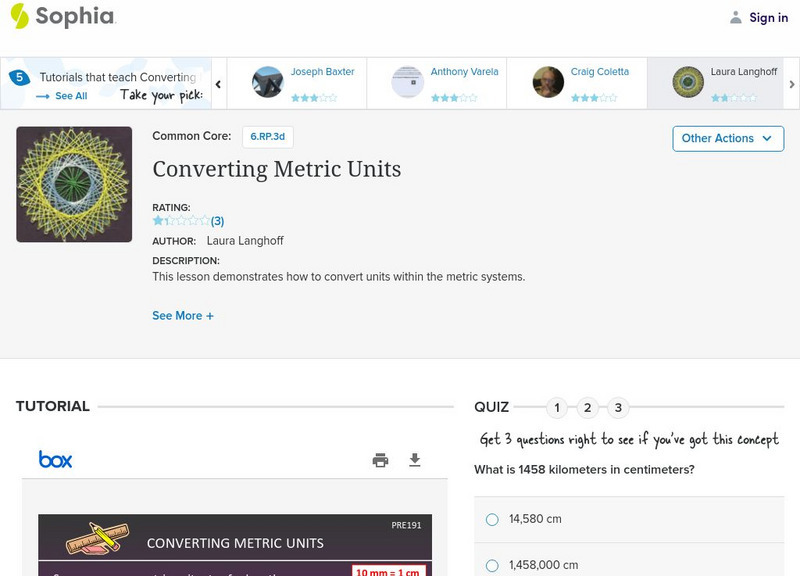The width and height of the screenshot is (800, 576).
Task: Go to quiz question 1
Action: coord(557,408)
